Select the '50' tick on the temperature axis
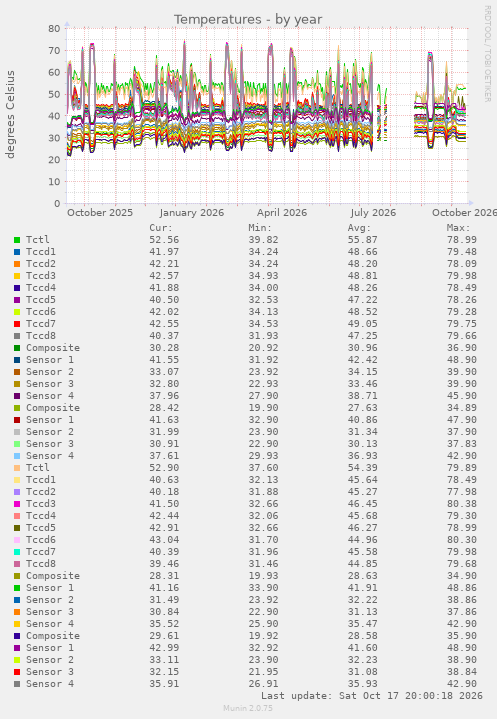Screen dimensions: 497x719 click(x=54, y=94)
